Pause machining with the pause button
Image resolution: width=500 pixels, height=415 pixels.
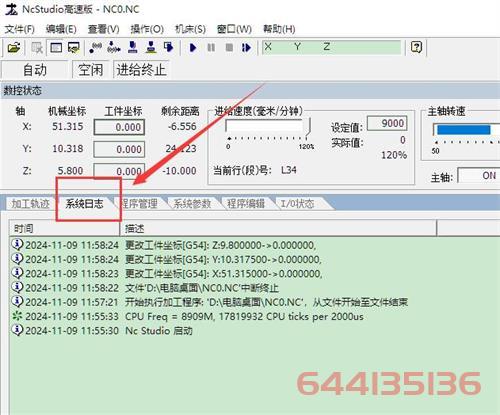tap(211, 48)
